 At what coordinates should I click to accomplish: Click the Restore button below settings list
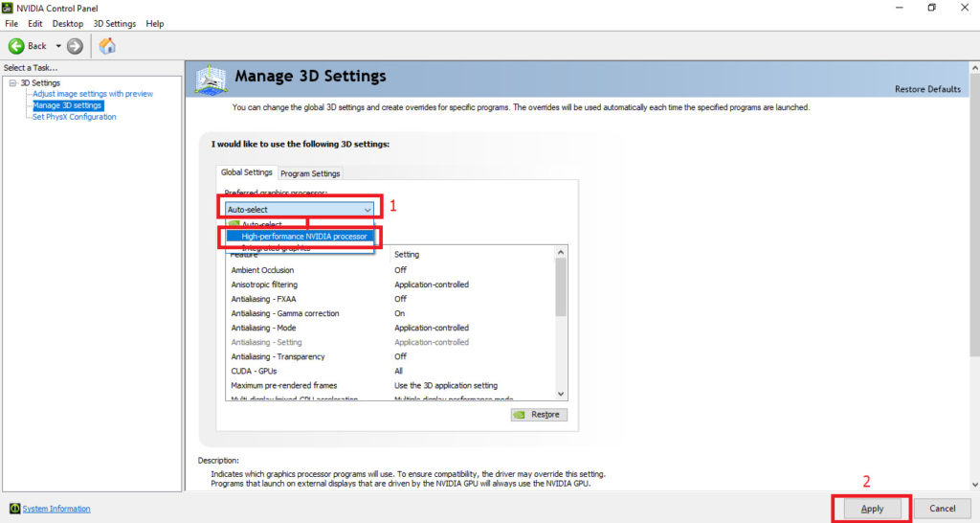click(539, 415)
